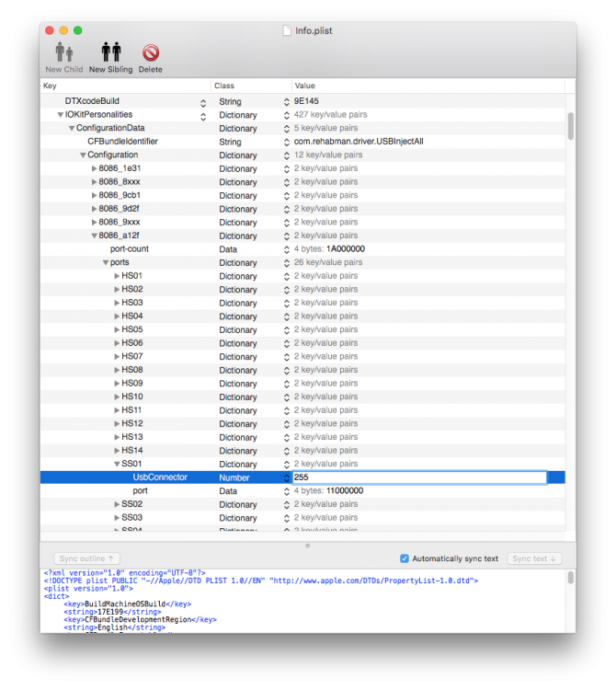
Task: Click the Info.plist document icon in title bar
Action: coord(287,30)
